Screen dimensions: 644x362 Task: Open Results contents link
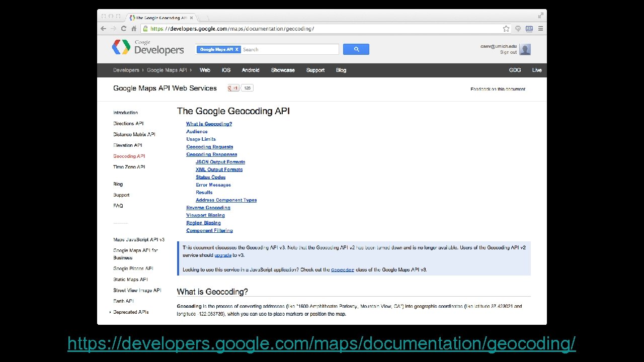coord(204,193)
